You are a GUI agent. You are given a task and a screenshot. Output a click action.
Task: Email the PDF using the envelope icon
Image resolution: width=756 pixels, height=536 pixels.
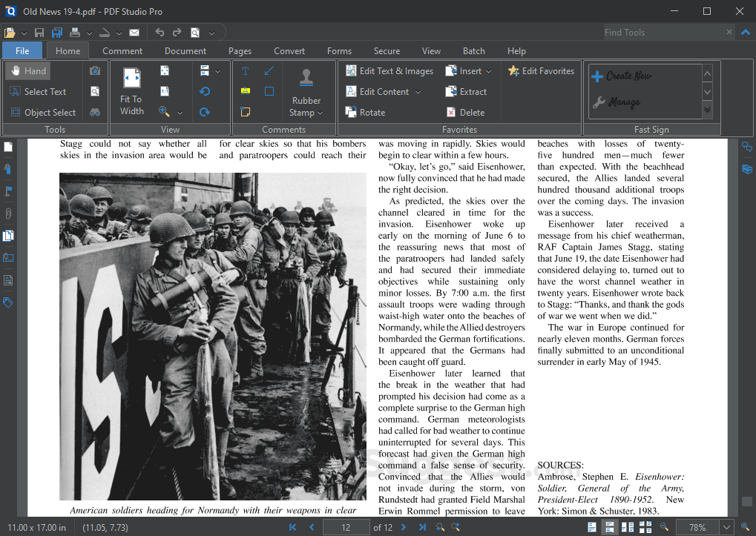(134, 32)
